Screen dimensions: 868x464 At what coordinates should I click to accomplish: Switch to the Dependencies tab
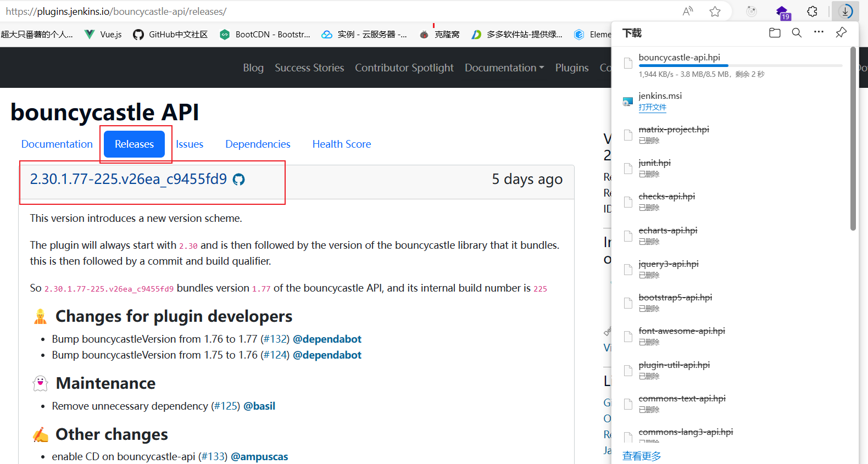coord(258,144)
